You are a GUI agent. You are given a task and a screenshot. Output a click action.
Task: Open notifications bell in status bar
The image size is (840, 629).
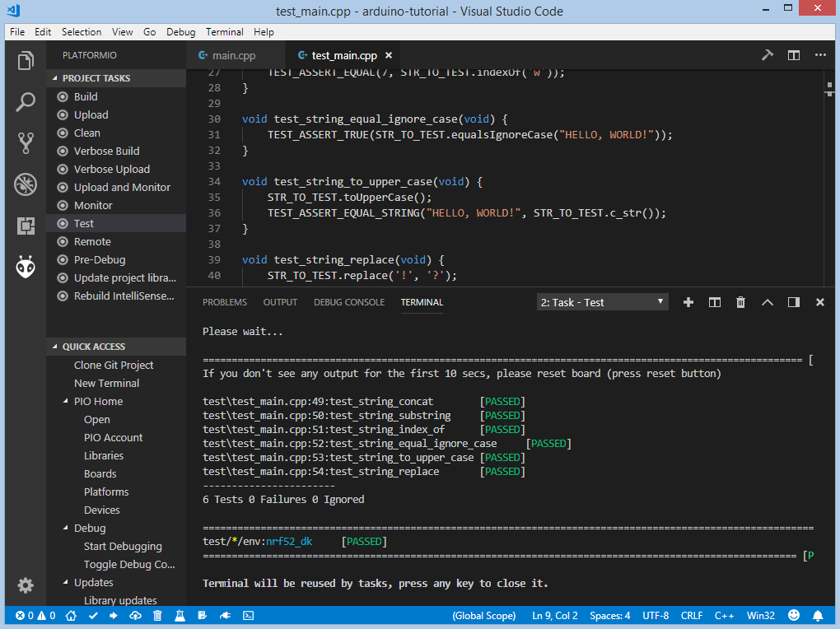pos(818,616)
